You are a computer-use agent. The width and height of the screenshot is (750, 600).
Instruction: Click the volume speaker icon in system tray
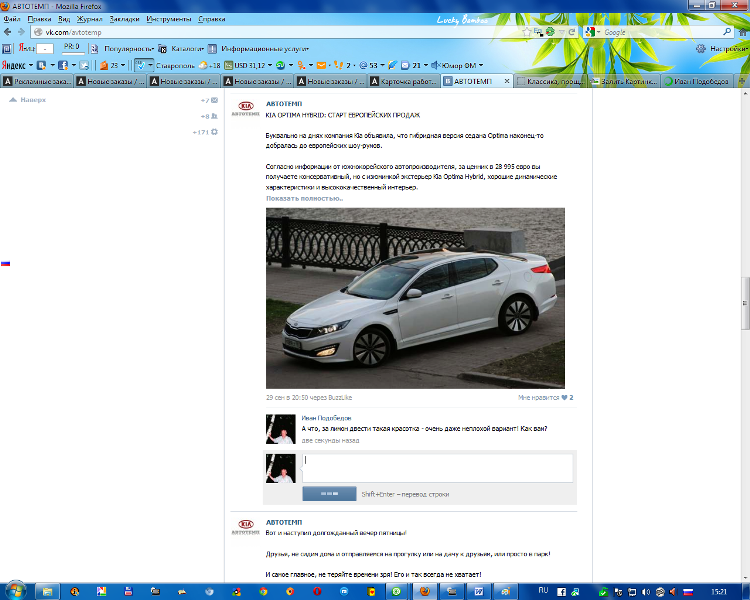[x=645, y=592]
